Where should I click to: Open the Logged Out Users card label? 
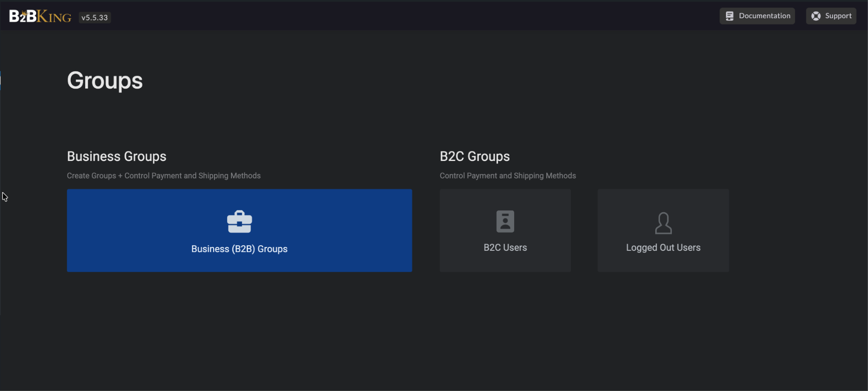coord(663,248)
